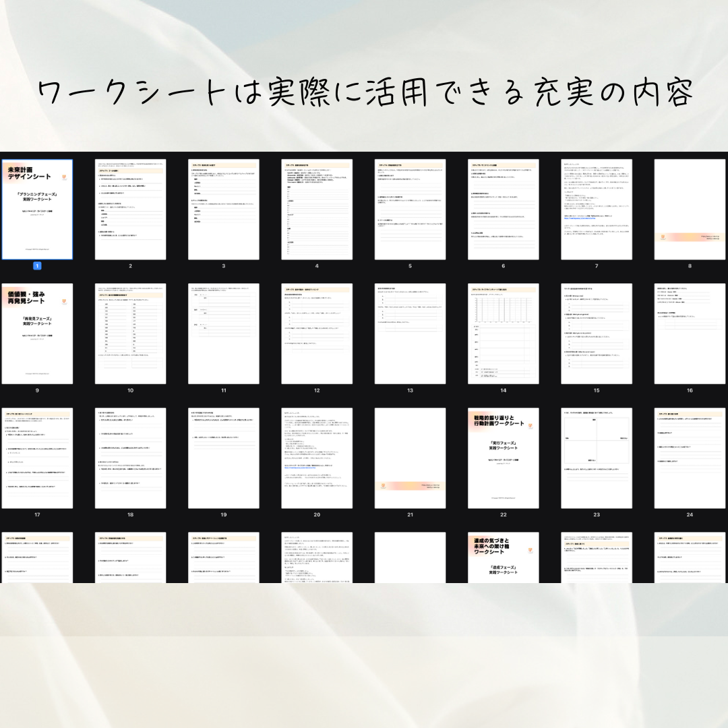Click the page 11 thumbnail

click(224, 334)
